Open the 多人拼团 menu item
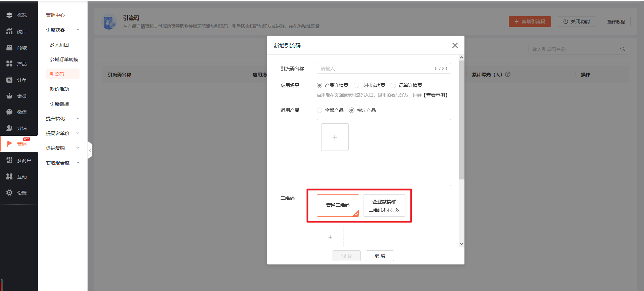644x291 pixels. pos(59,45)
